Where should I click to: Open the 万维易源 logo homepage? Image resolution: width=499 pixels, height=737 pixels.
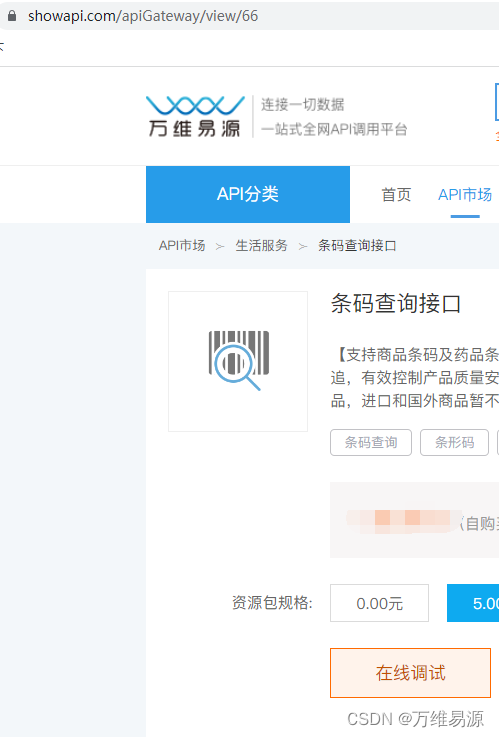[x=195, y=117]
